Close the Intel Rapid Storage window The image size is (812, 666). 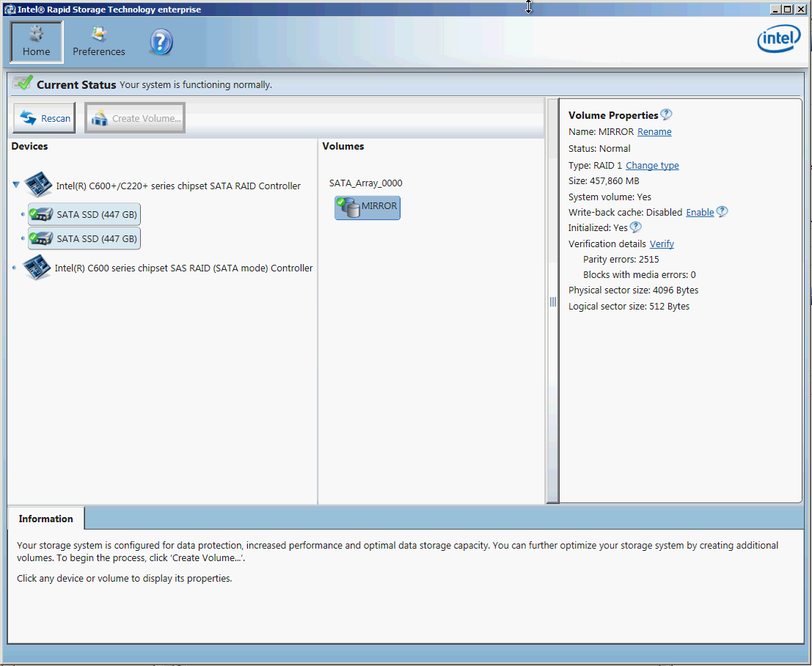[800, 9]
